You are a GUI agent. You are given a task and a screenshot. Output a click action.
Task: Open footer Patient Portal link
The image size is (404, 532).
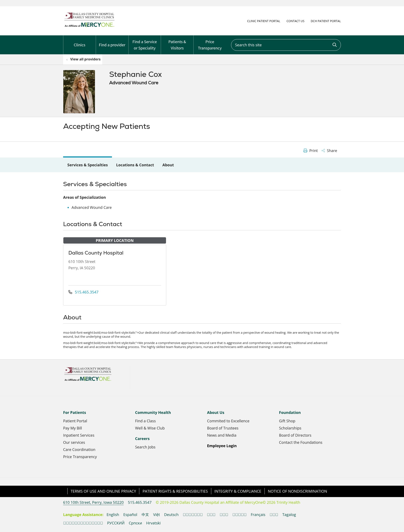75,421
